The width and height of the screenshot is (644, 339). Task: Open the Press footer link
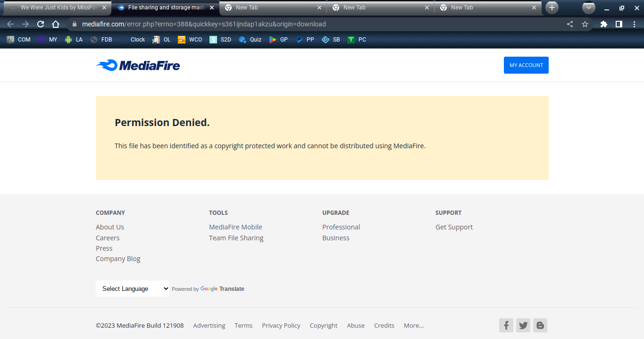pyautogui.click(x=104, y=248)
